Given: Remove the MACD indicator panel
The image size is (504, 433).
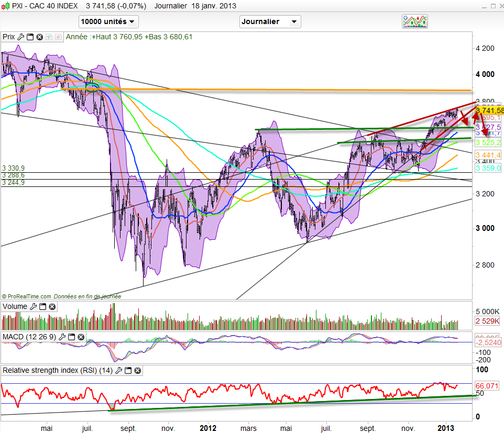Looking at the screenshot, I should (80, 336).
